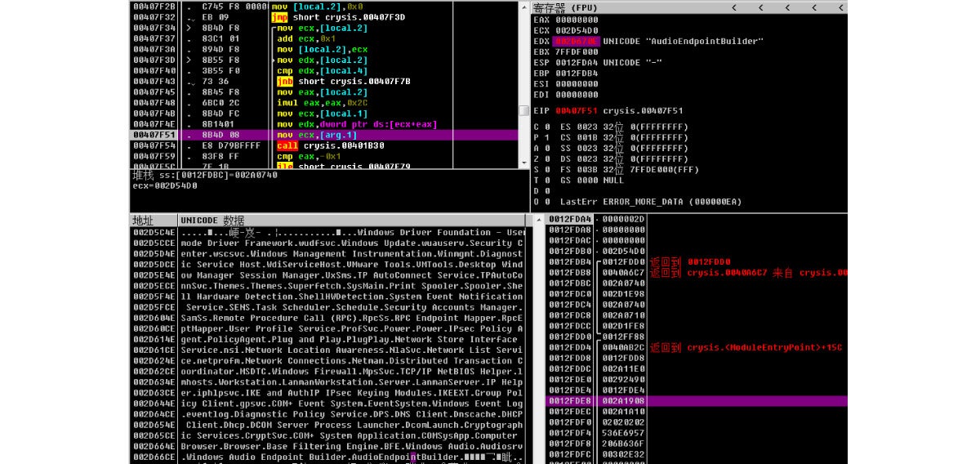Viewport: 980px width, 464px height.
Task: Select the jnb short crysis.00407F7B instruction
Action: (343, 82)
